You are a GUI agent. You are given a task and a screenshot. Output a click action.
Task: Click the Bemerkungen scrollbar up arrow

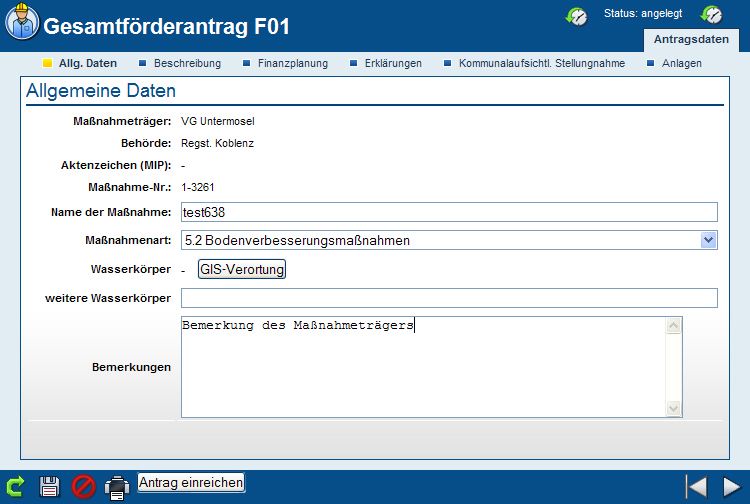click(x=673, y=326)
